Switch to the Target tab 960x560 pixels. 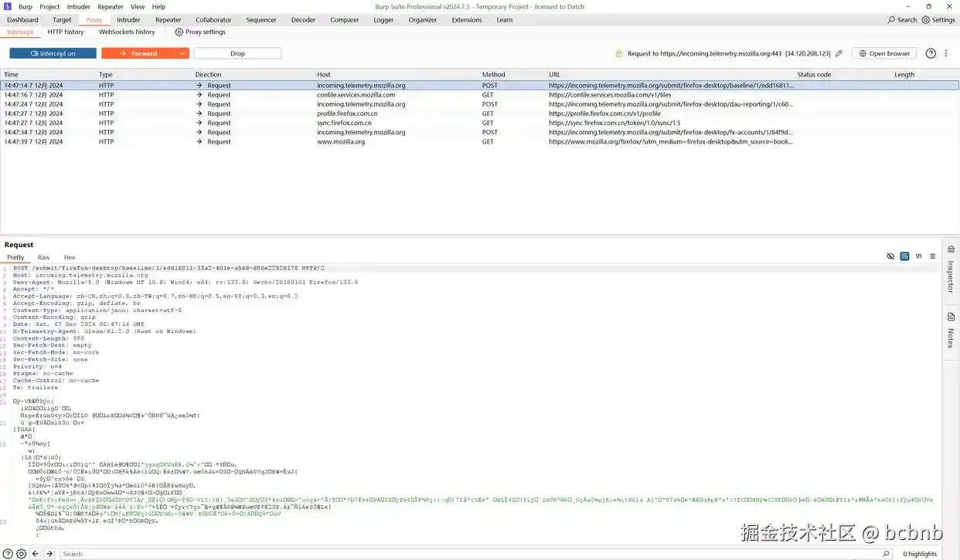[x=62, y=20]
